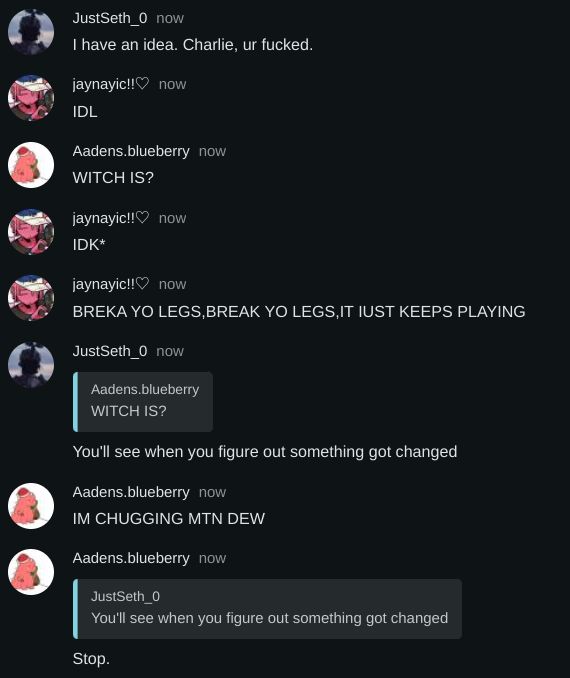The width and height of the screenshot is (570, 678).
Task: Select the IM CHUGGING MTN DEW message
Action: click(169, 518)
